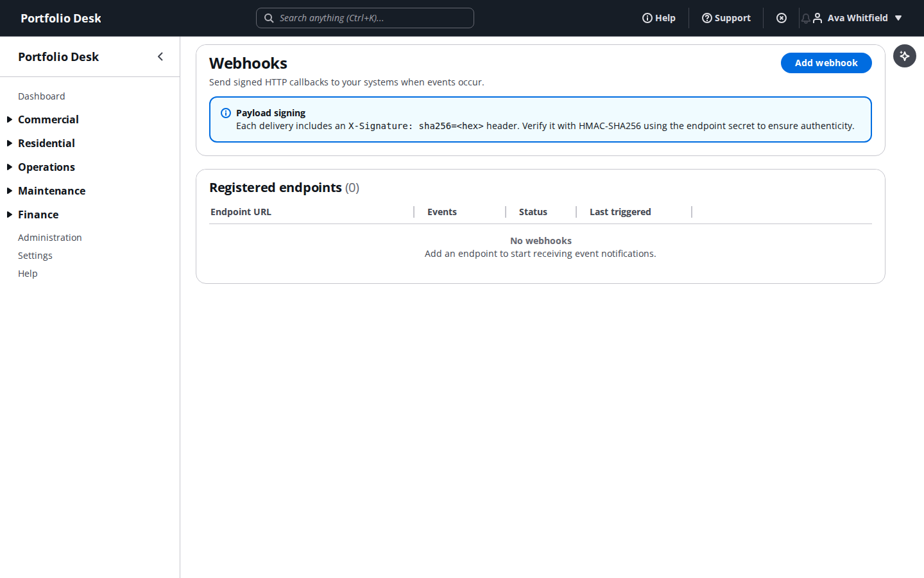This screenshot has width=924, height=578.
Task: Open Help in the sidebar
Action: point(28,274)
